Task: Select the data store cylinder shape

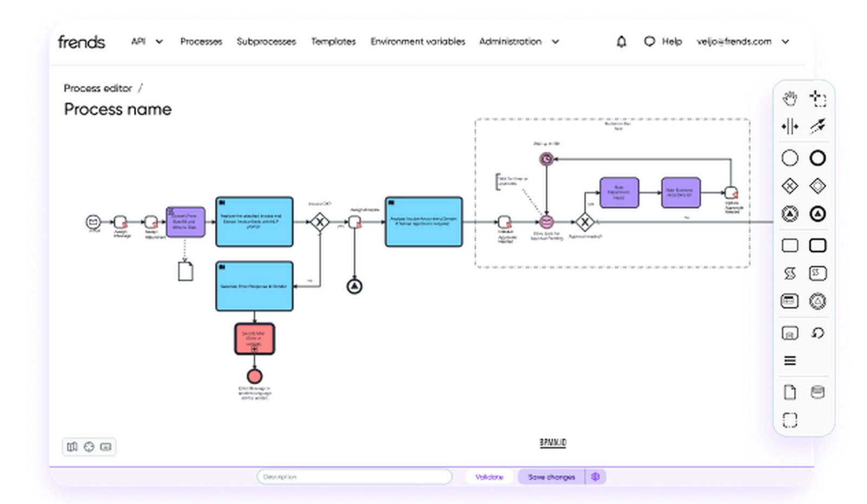Action: (817, 392)
